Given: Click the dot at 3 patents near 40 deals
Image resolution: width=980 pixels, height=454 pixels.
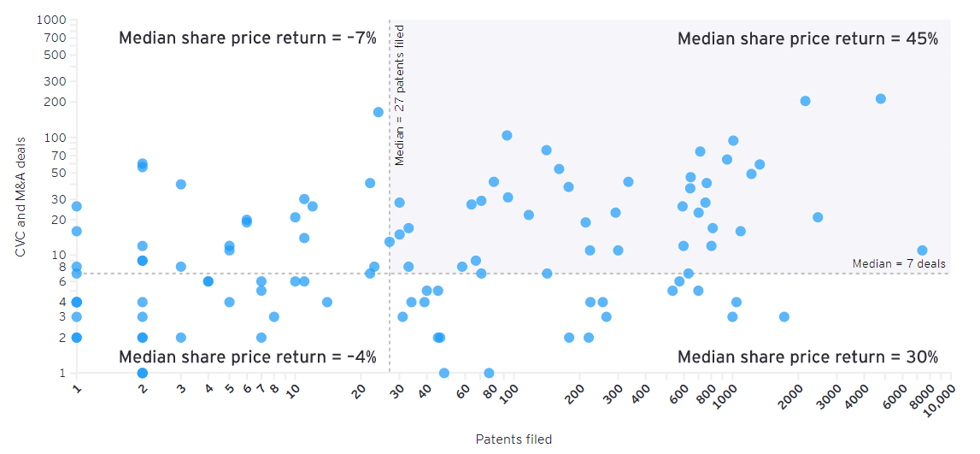Looking at the screenshot, I should point(180,184).
